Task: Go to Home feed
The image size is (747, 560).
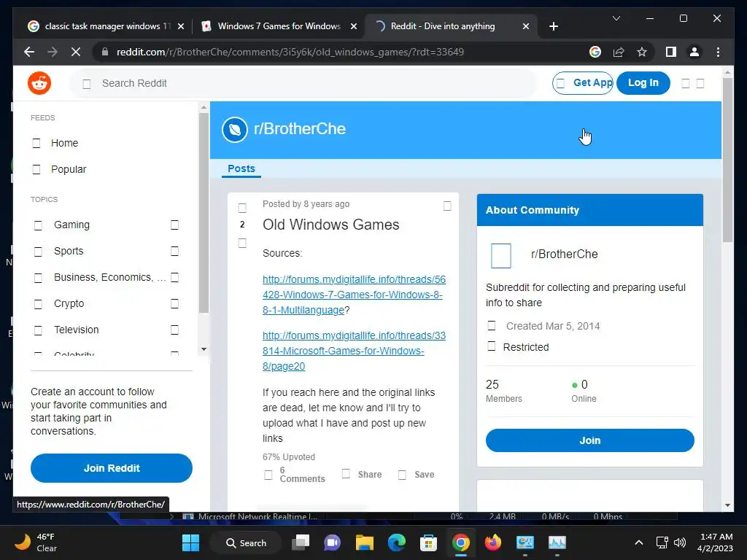Action: [x=64, y=143]
